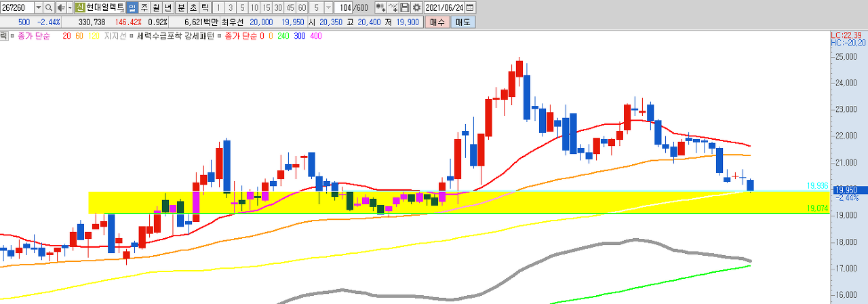Select the 1 interval button
This screenshot has height=304, width=868.
point(218,7)
